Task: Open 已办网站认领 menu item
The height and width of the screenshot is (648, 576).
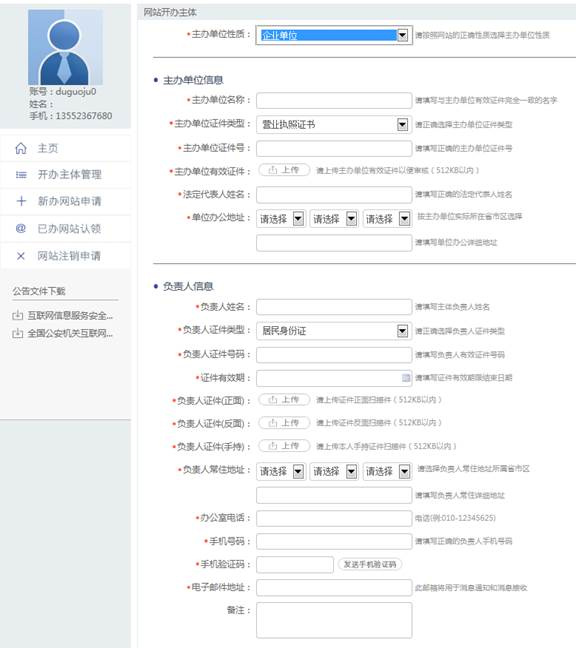Action: click(x=66, y=229)
